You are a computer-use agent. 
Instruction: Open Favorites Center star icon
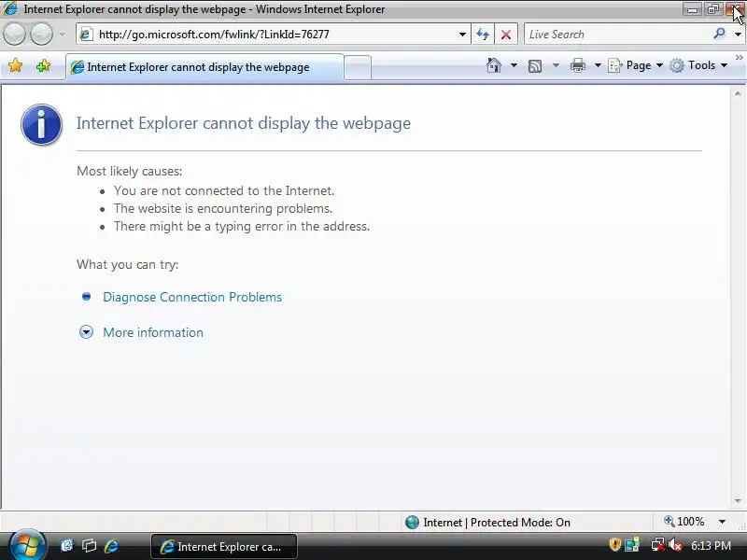tap(16, 65)
